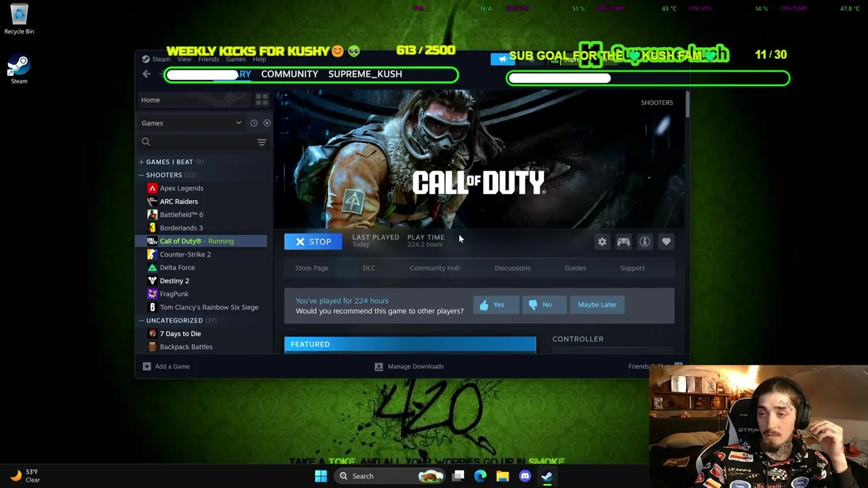Switch library to grid collections view
The image size is (868, 488).
click(262, 100)
